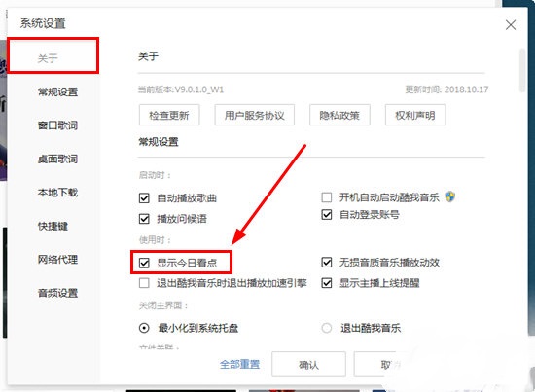Open 音频设置 section
This screenshot has width=535, height=392.
pos(57,293)
